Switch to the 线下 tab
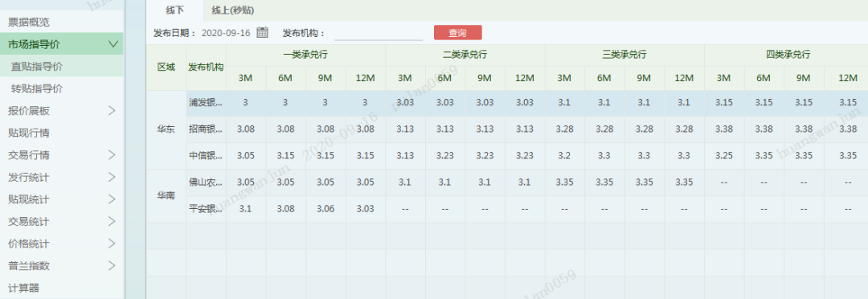Viewport: 868px width, 299px height. [175, 10]
